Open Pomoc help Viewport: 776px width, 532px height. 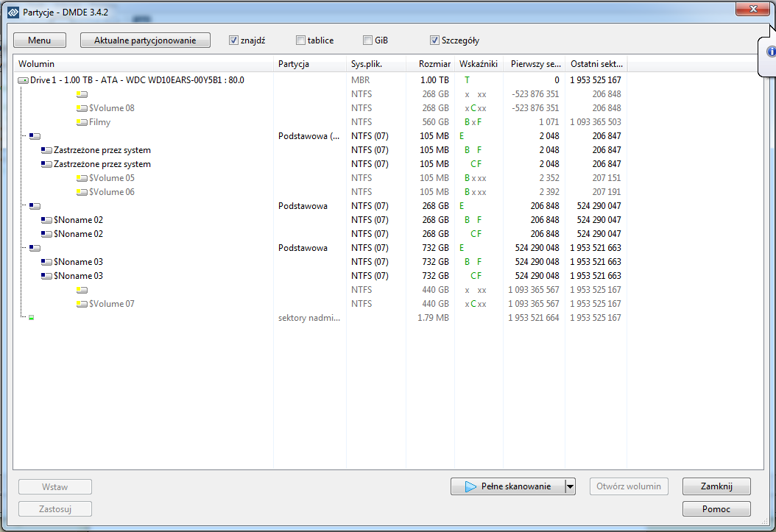click(716, 508)
